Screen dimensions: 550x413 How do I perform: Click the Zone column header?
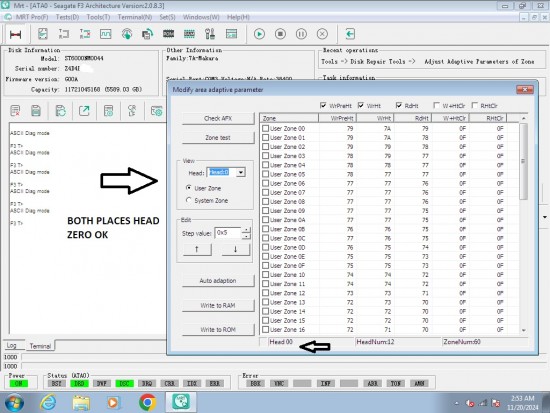pyautogui.click(x=289, y=118)
